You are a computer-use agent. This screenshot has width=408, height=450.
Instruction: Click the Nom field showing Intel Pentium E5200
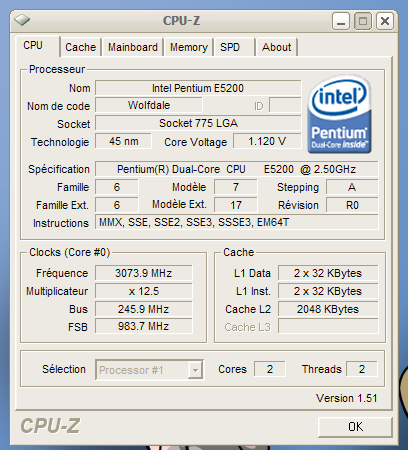tap(198, 88)
